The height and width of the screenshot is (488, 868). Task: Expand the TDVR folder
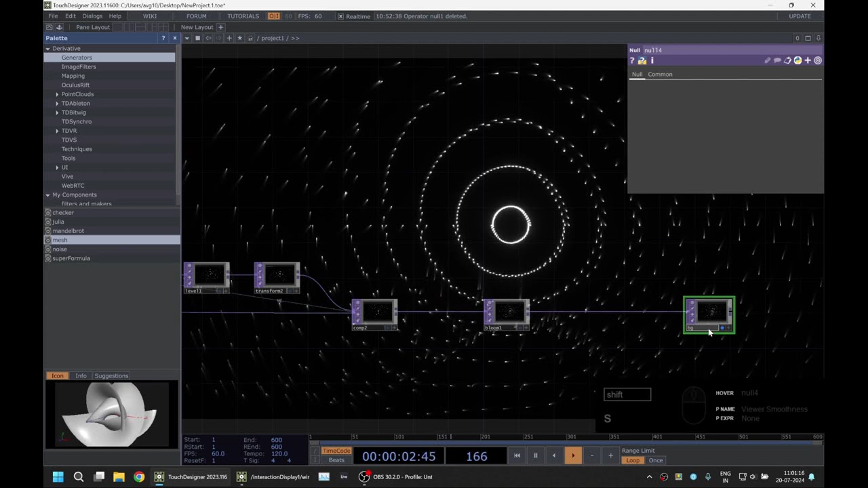[x=57, y=131]
